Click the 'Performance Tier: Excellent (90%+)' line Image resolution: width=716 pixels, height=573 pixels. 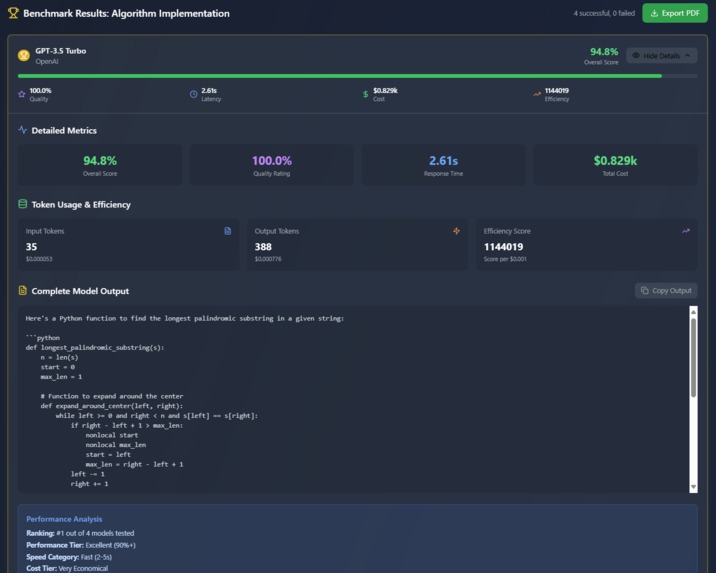click(81, 545)
